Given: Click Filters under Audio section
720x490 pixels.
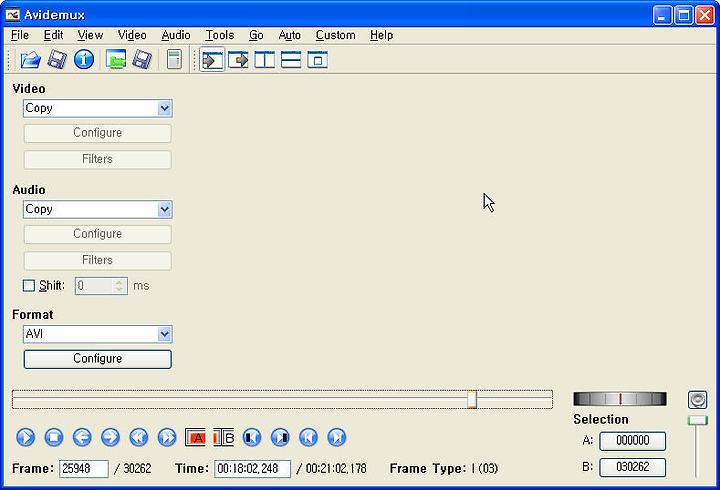Looking at the screenshot, I should tap(97, 260).
